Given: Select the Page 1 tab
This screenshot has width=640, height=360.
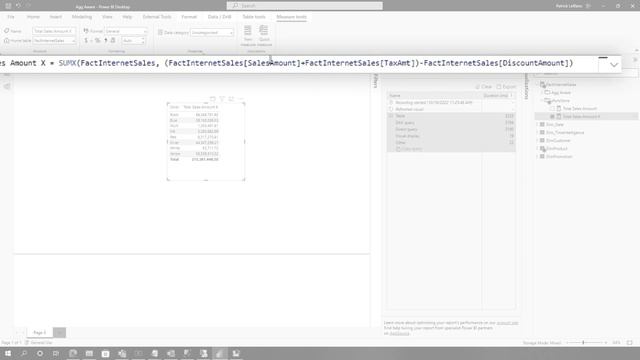Looking at the screenshot, I should point(40,333).
